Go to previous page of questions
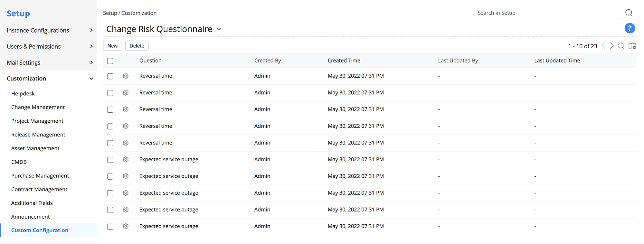Screen dimensions: 644x244 [603, 46]
